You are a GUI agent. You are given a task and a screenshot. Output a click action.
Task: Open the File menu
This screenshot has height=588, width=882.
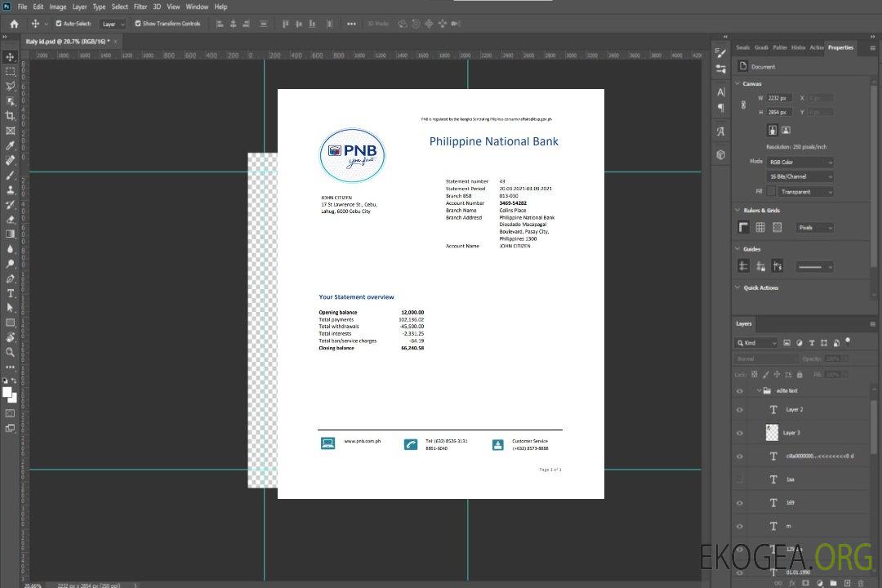(23, 7)
